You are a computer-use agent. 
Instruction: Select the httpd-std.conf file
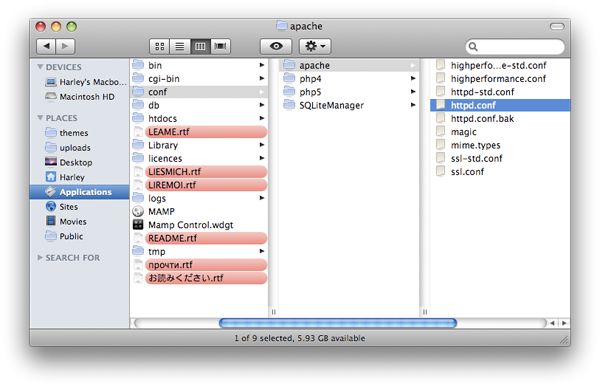[x=500, y=92]
